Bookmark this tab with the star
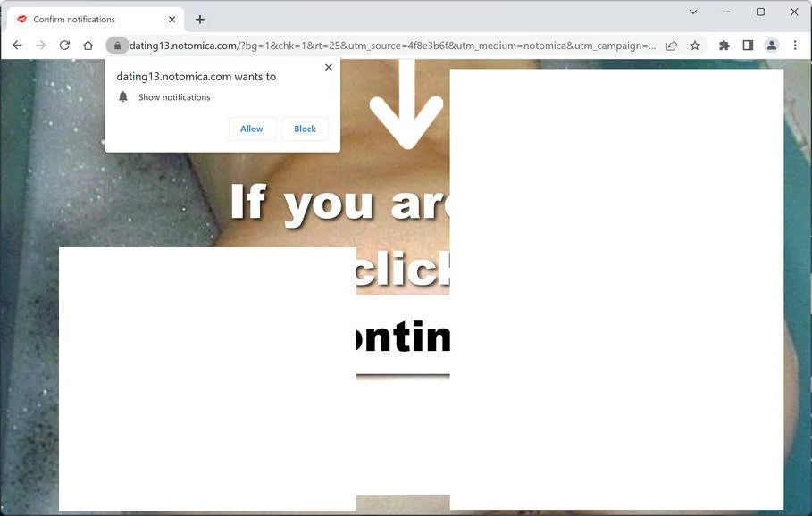The height and width of the screenshot is (516, 812). (x=695, y=46)
